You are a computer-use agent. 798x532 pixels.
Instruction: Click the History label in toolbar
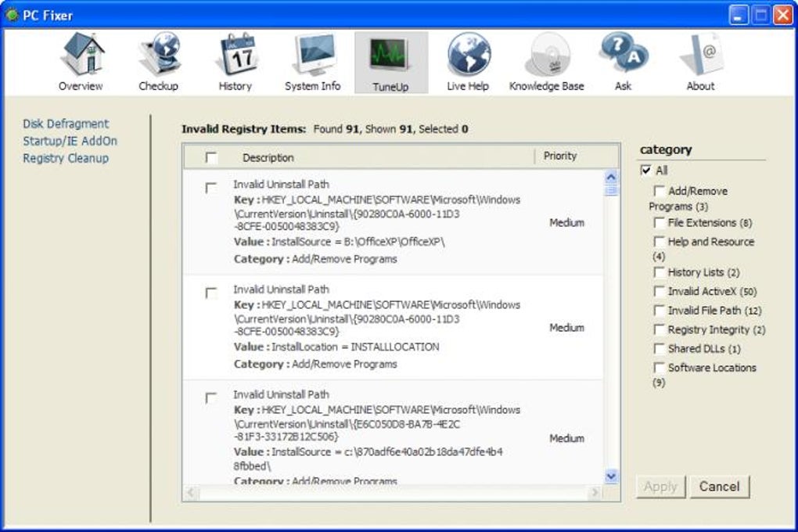[x=235, y=86]
